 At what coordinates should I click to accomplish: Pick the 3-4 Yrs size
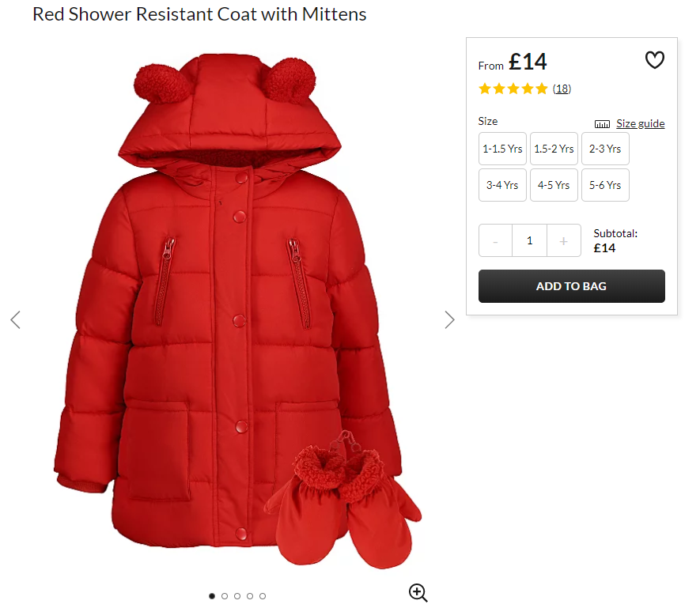(x=503, y=185)
